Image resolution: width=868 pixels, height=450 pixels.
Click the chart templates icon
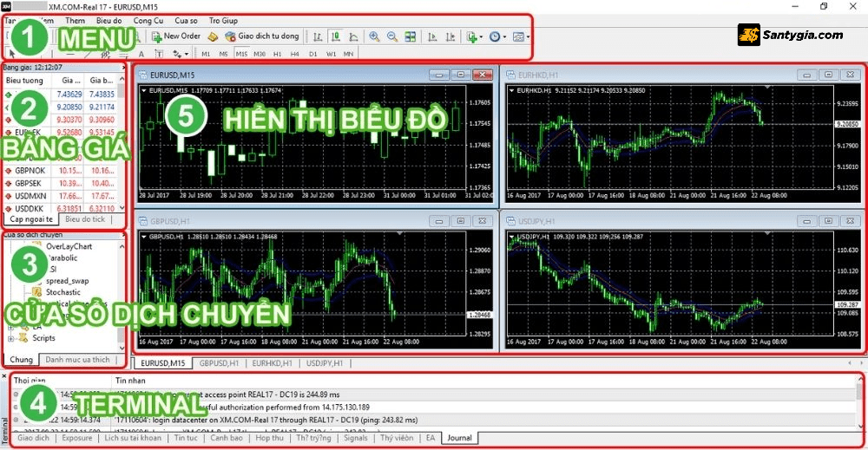point(518,37)
